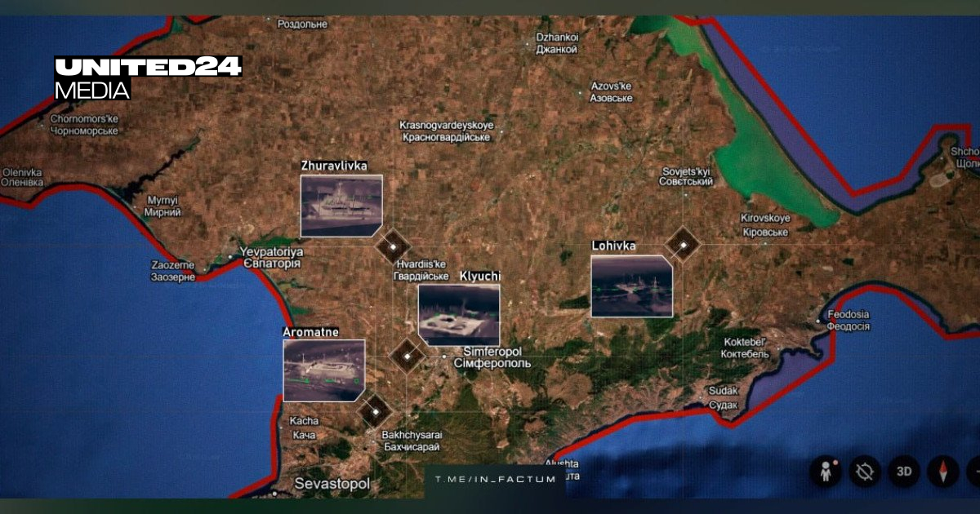Select the Yevpatoriya city label
This screenshot has height=514, width=980.
pos(270,258)
